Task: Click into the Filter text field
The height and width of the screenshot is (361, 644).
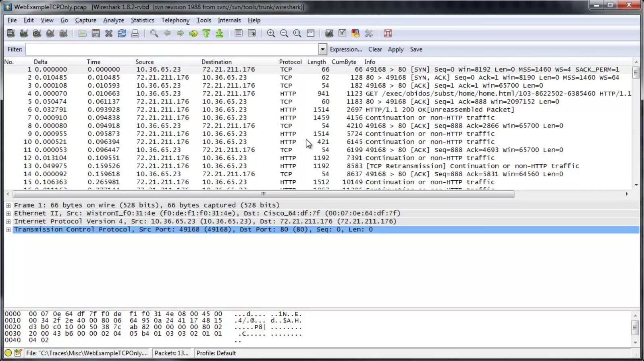Action: coord(172,50)
